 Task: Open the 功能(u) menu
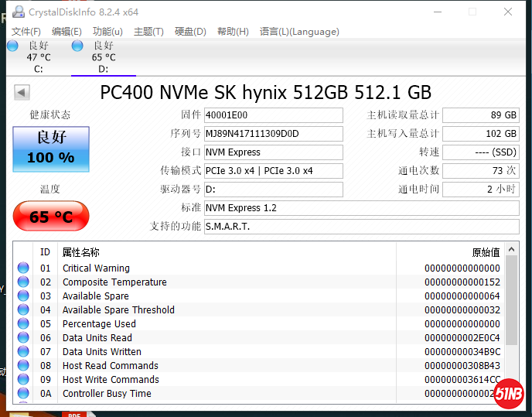pos(107,32)
